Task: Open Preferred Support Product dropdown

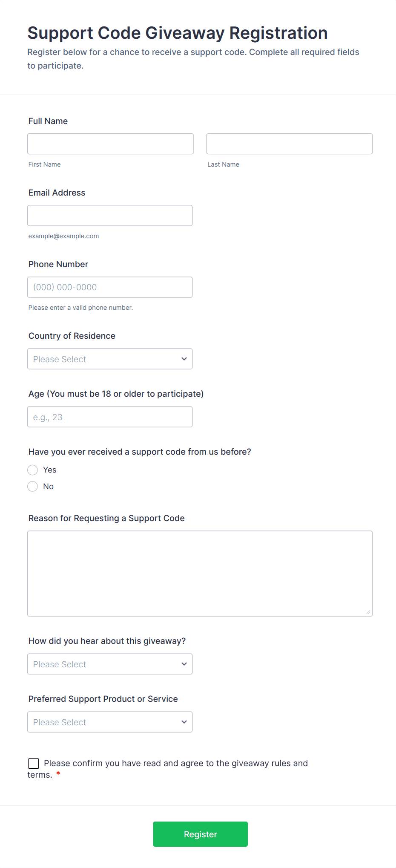Action: (110, 722)
